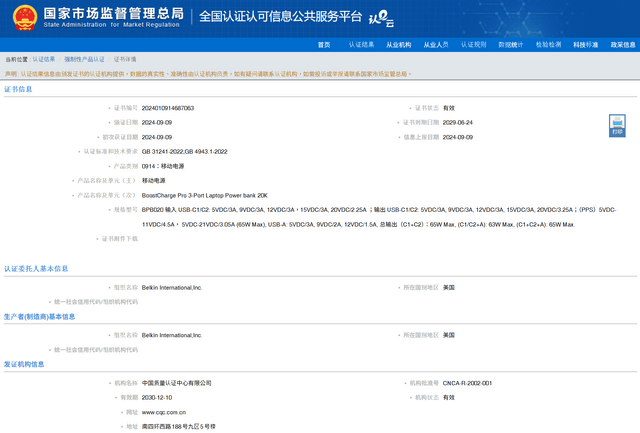
Task: Click the 生产者(制造商)基本信息 section heading
Action: pos(40,317)
